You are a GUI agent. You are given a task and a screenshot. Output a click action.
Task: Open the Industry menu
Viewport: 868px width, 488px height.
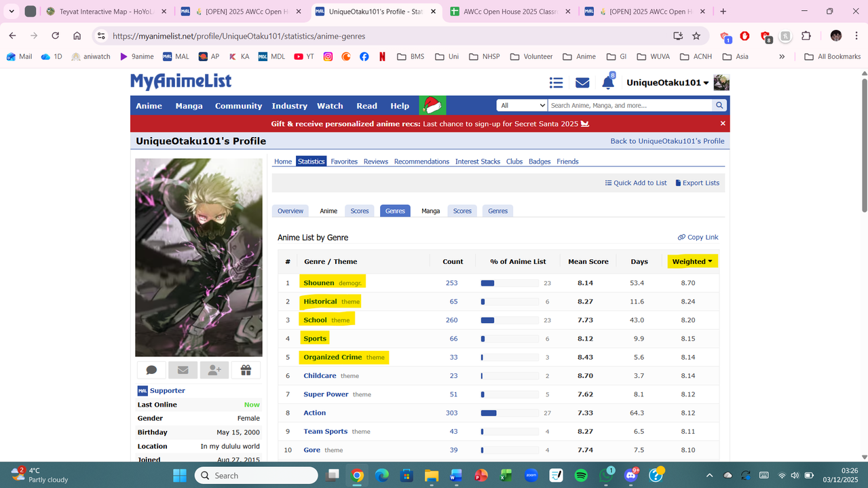pos(289,106)
